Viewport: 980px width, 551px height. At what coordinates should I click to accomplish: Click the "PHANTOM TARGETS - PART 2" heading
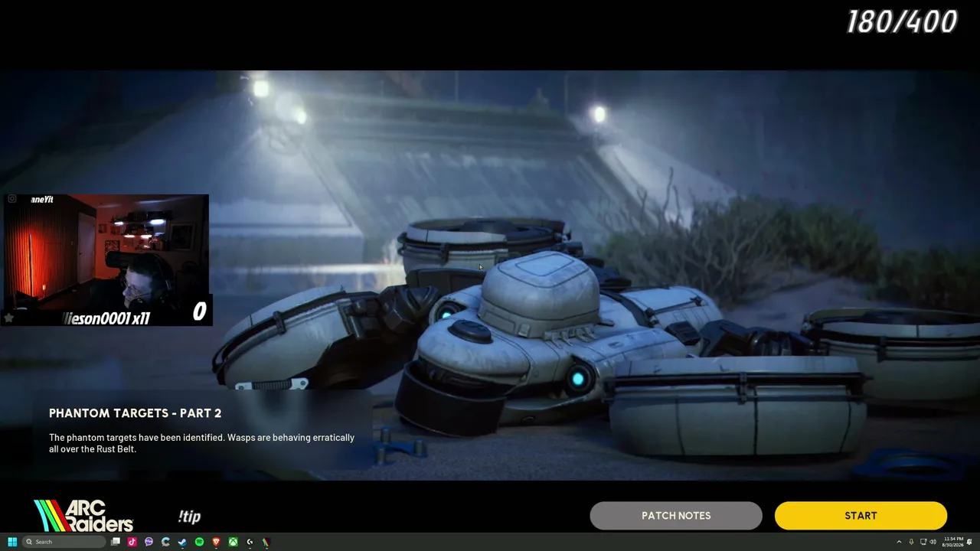[x=136, y=413]
